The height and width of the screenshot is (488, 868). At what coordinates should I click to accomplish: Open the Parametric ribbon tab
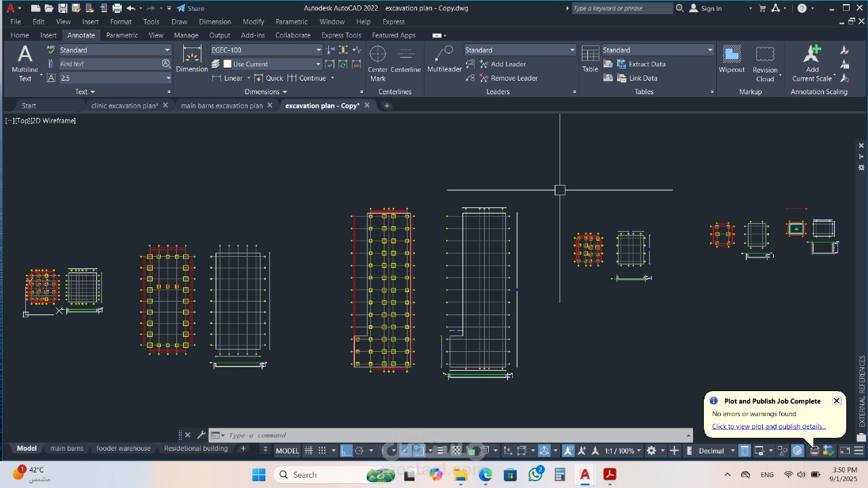click(x=122, y=35)
